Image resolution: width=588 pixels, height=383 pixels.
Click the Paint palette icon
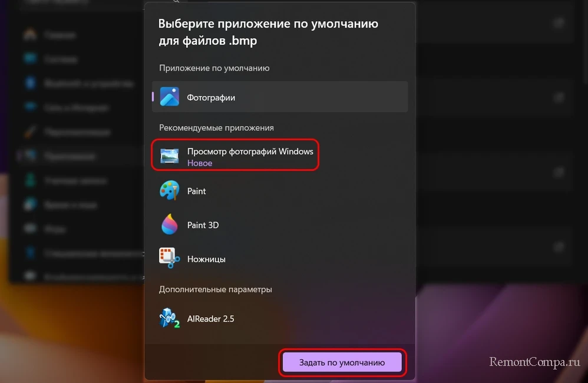[170, 190]
